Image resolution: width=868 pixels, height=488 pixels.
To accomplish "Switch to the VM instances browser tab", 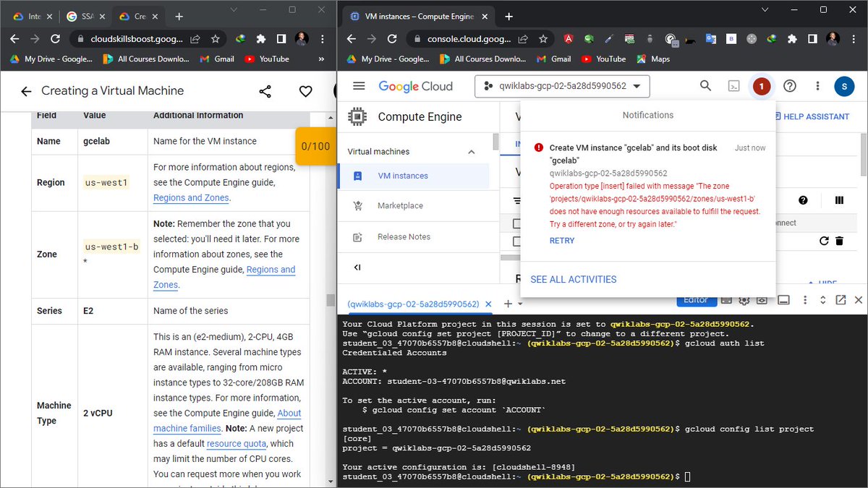I will (x=417, y=16).
